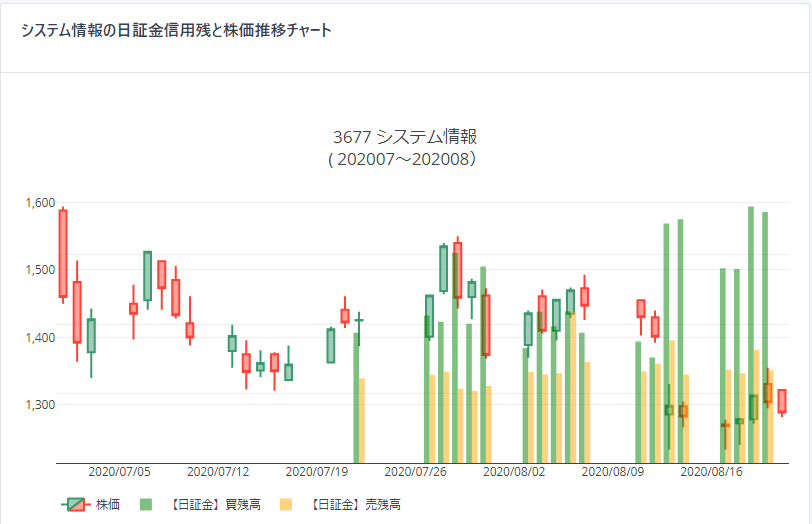The width and height of the screenshot is (812, 524).
Task: Click the chart title 3677 システム情報
Action: coord(405,137)
